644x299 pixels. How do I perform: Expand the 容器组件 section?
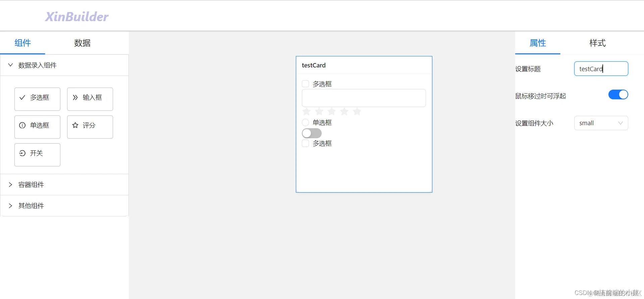(x=64, y=185)
